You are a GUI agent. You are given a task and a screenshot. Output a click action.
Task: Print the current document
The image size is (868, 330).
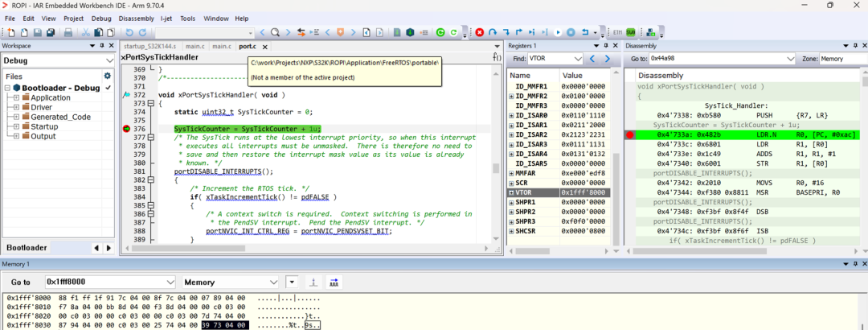tap(68, 32)
